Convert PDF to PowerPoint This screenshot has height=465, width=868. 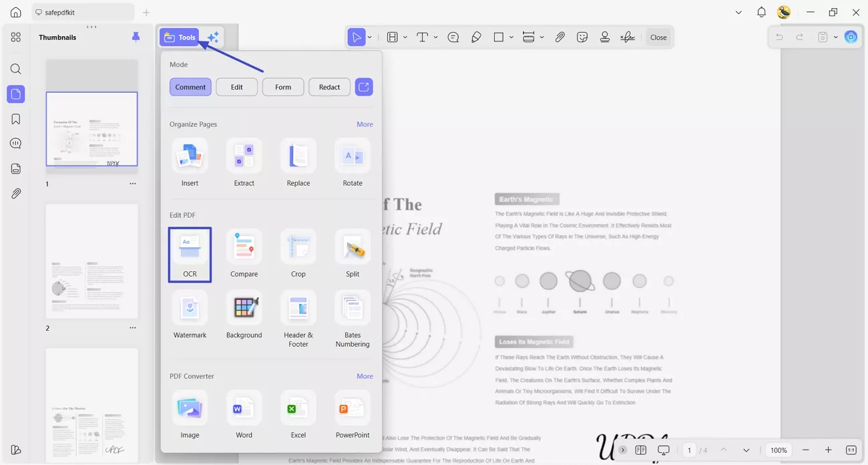click(353, 415)
